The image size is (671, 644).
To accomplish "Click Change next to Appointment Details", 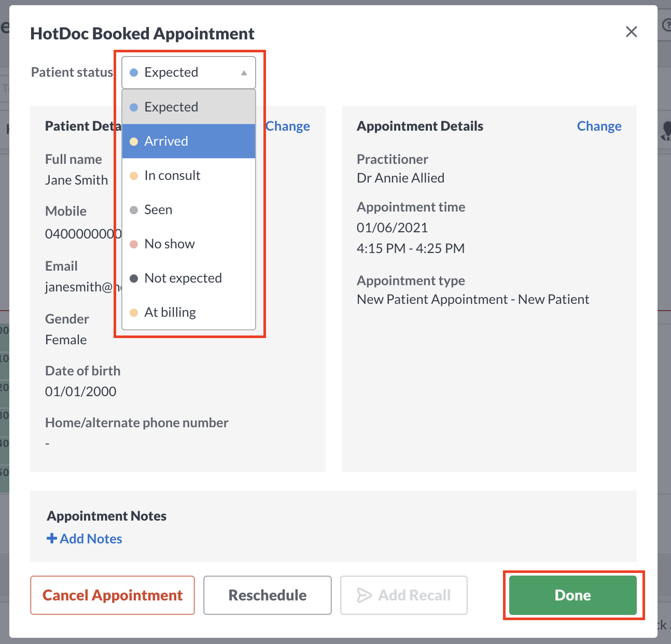I will point(599,126).
